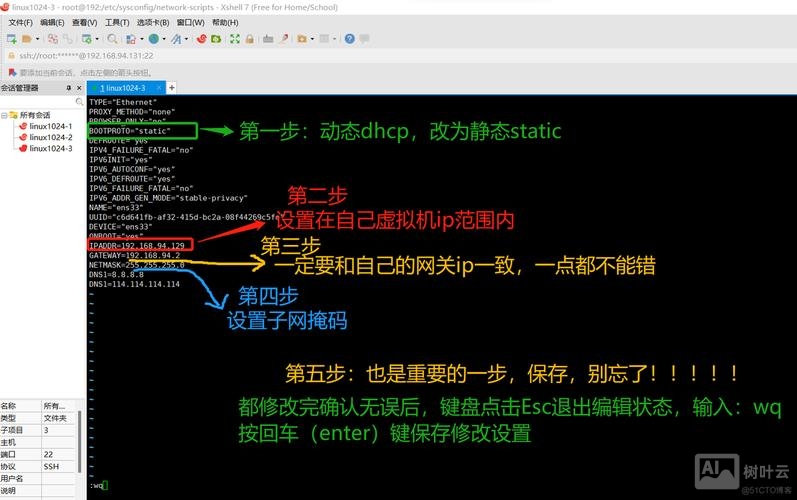Pin the Session Manager panel

69,88
